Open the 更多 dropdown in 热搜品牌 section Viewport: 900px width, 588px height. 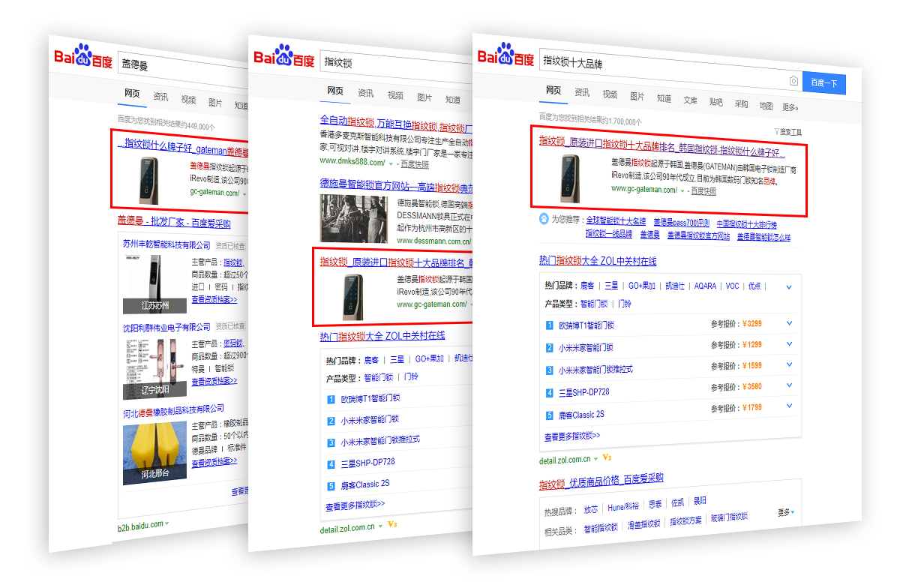785,512
